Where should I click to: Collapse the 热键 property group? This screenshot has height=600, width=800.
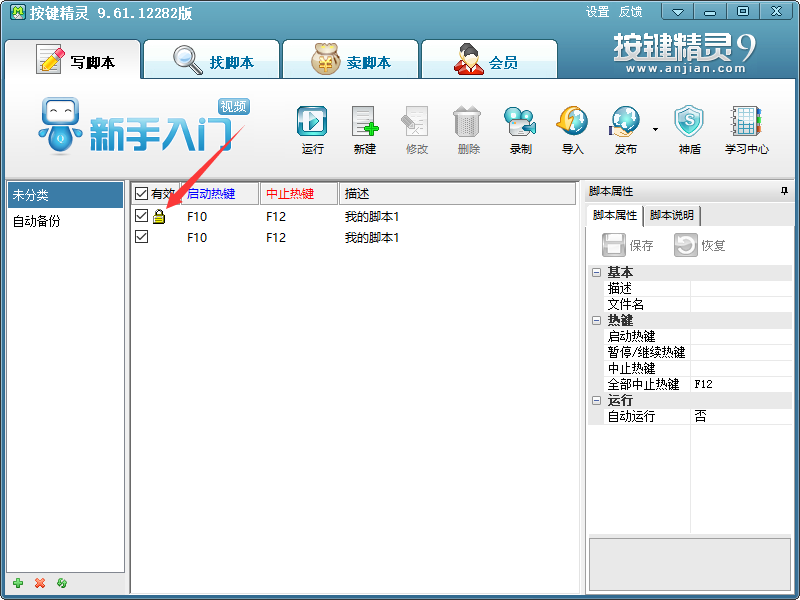[596, 320]
